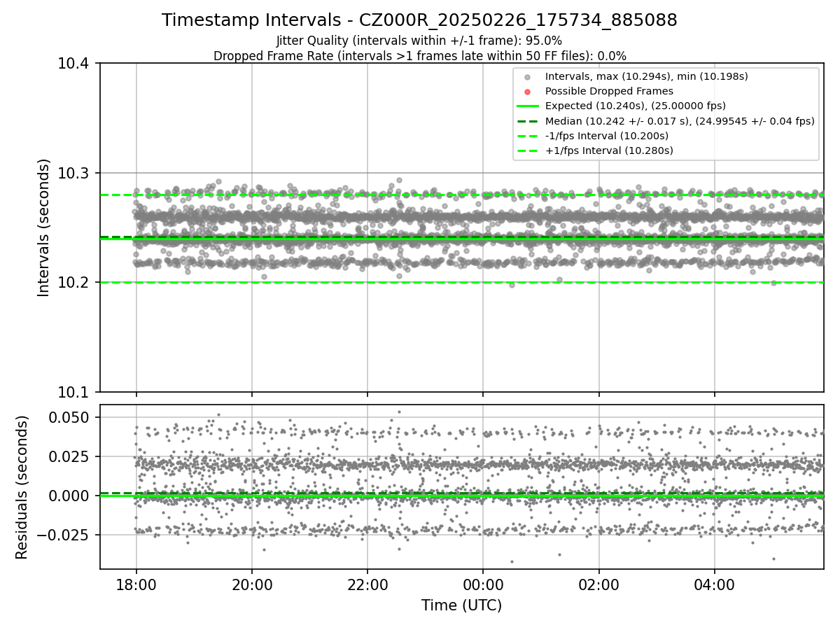Click the red dot marker beside 'Possible Dropped Frames'

tap(528, 92)
